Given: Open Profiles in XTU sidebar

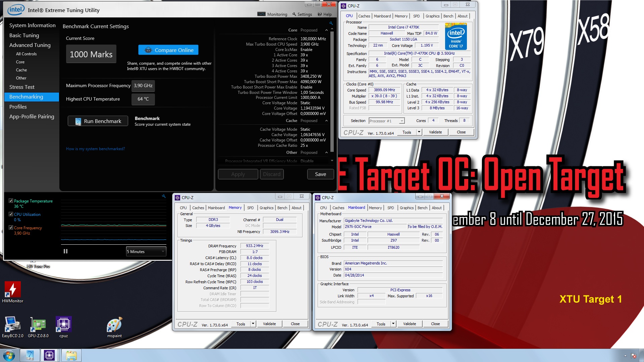Looking at the screenshot, I should (x=18, y=107).
